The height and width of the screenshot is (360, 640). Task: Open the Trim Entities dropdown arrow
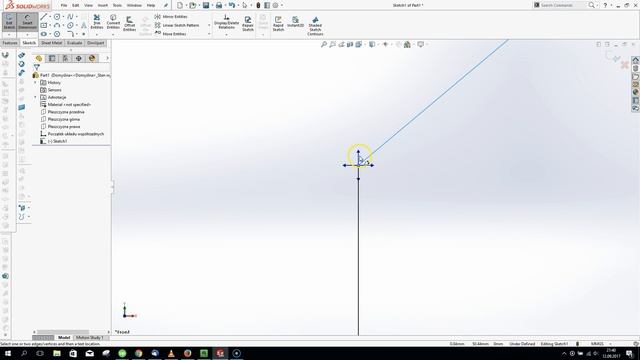(x=97, y=34)
